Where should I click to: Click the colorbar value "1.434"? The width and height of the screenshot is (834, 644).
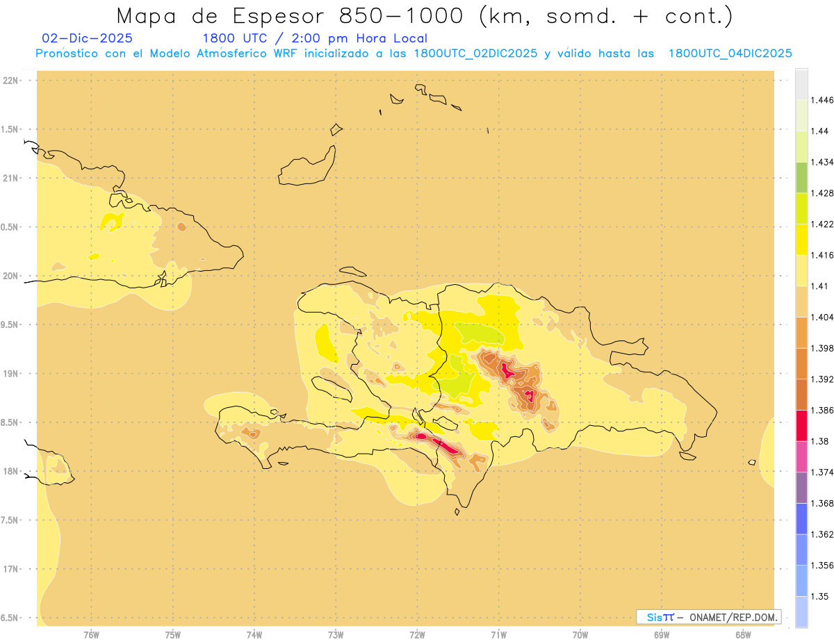[824, 162]
